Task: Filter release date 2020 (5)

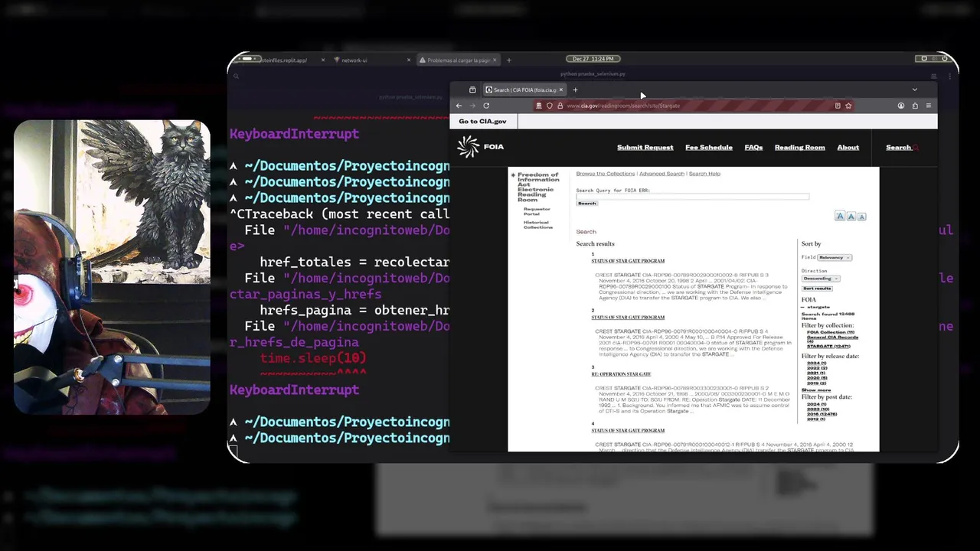Action: [817, 378]
